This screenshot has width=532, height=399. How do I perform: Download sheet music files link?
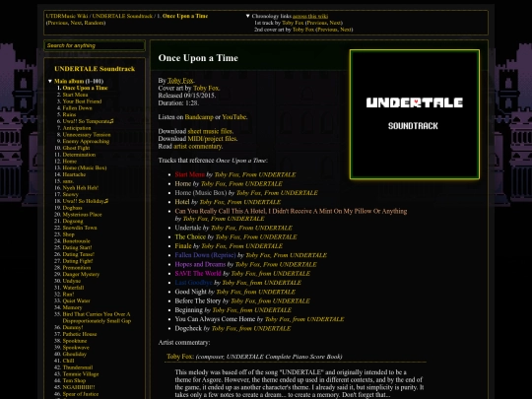tap(210, 131)
